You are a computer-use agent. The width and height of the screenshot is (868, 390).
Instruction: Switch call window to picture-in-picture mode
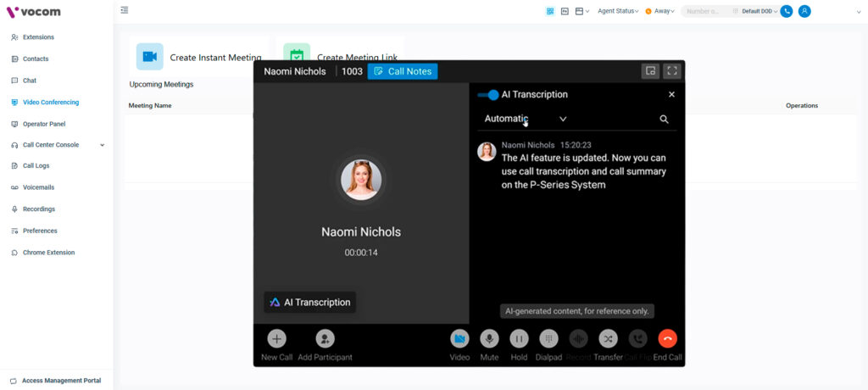pyautogui.click(x=650, y=71)
